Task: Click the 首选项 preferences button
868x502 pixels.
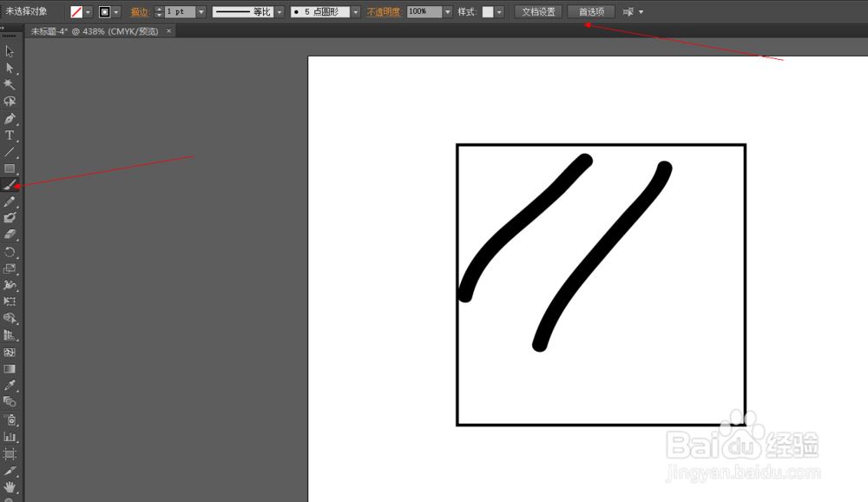Action: pyautogui.click(x=591, y=11)
